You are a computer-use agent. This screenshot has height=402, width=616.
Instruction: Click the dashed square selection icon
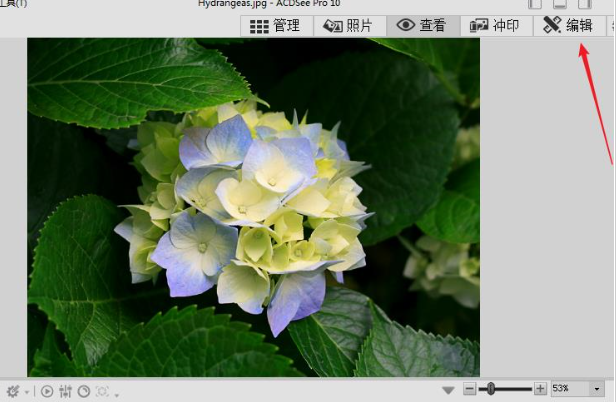click(103, 391)
